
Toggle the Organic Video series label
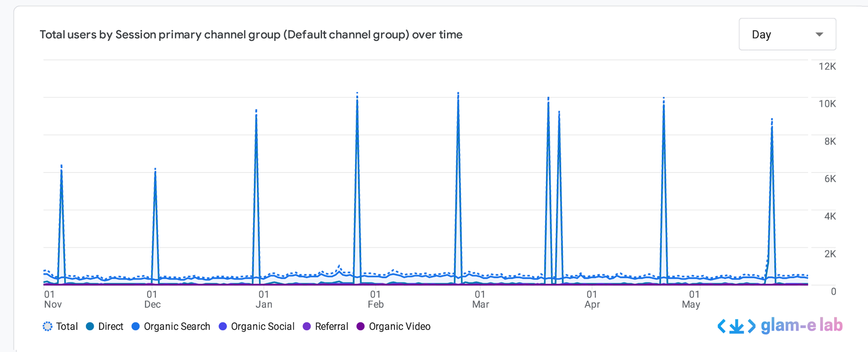click(399, 326)
